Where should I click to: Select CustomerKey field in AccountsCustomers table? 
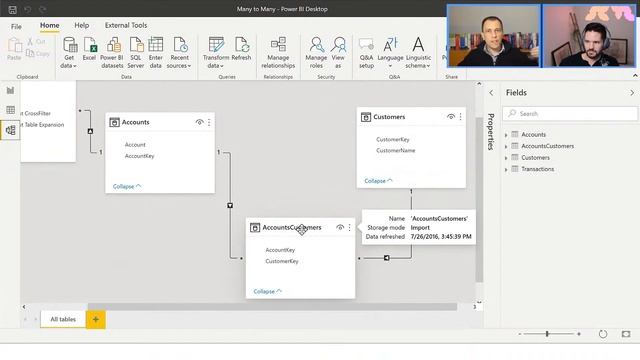point(282,261)
